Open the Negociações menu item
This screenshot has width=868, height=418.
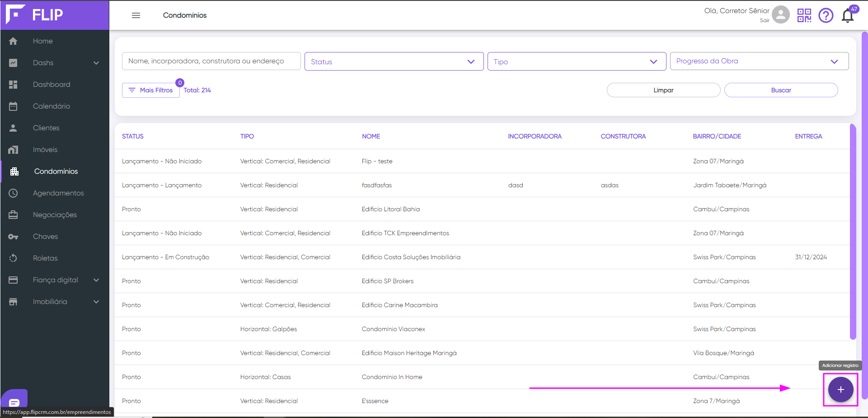(55, 215)
